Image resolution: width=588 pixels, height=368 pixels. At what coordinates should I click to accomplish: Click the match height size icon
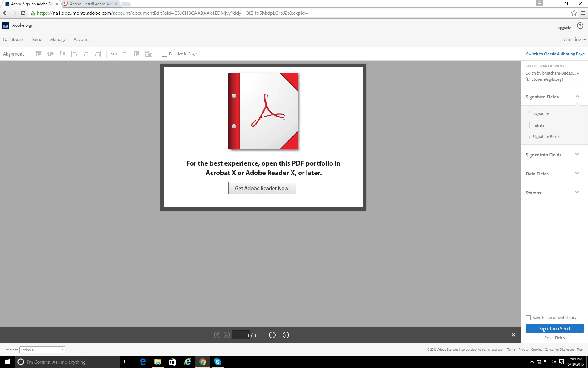pos(137,54)
